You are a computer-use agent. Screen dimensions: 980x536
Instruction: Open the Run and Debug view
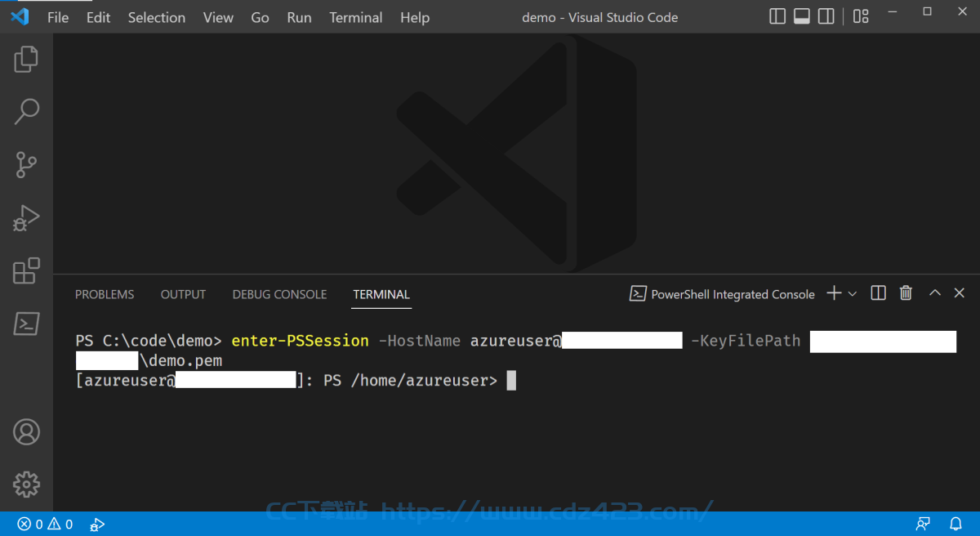26,218
